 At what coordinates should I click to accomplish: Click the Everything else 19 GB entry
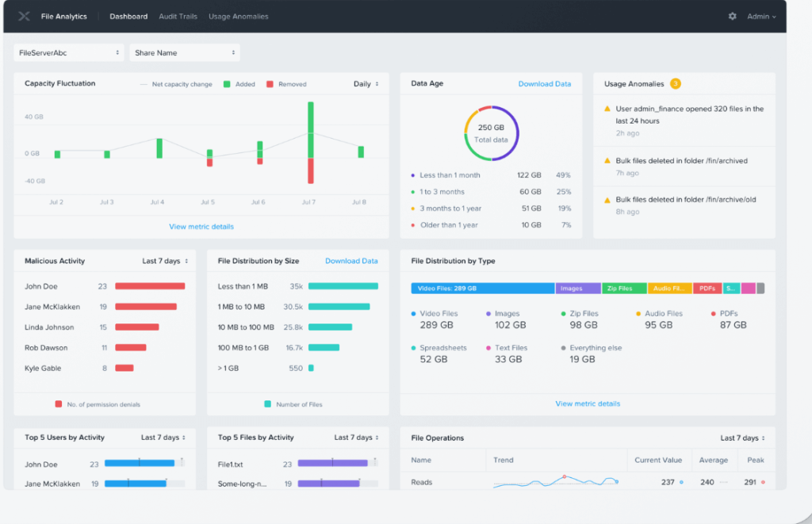pyautogui.click(x=592, y=354)
